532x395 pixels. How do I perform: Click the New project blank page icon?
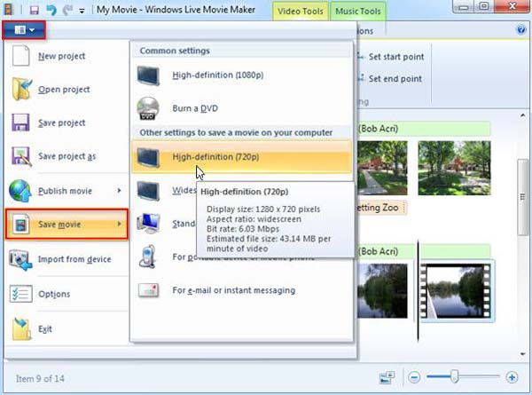[x=20, y=56]
